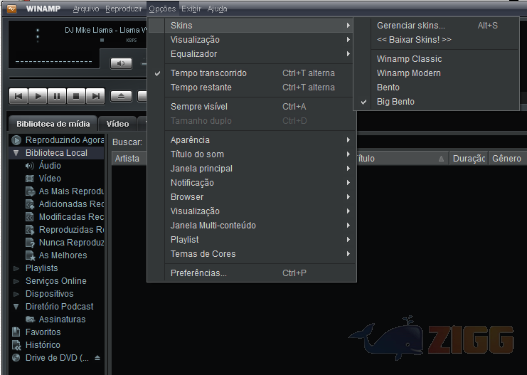Start playback with the Play button

[38, 96]
